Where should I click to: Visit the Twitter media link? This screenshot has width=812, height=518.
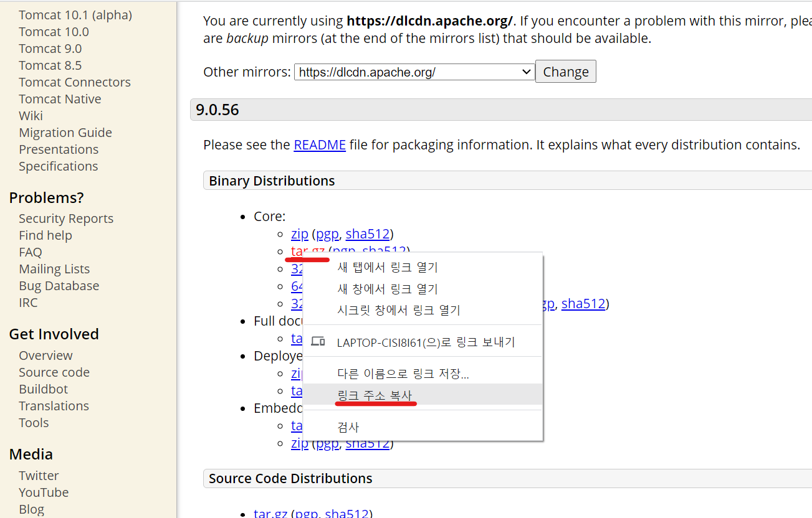pos(39,476)
